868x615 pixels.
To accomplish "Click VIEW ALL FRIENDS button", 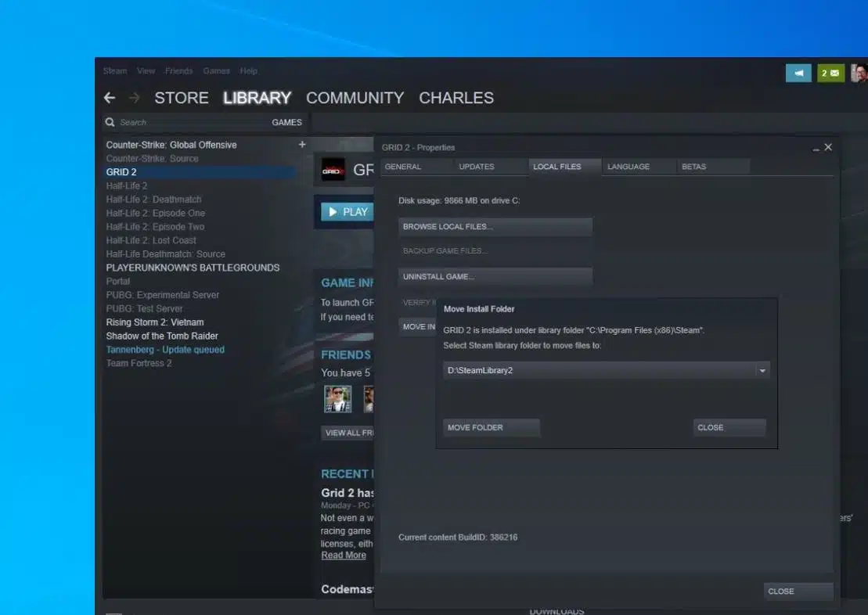I will click(348, 433).
